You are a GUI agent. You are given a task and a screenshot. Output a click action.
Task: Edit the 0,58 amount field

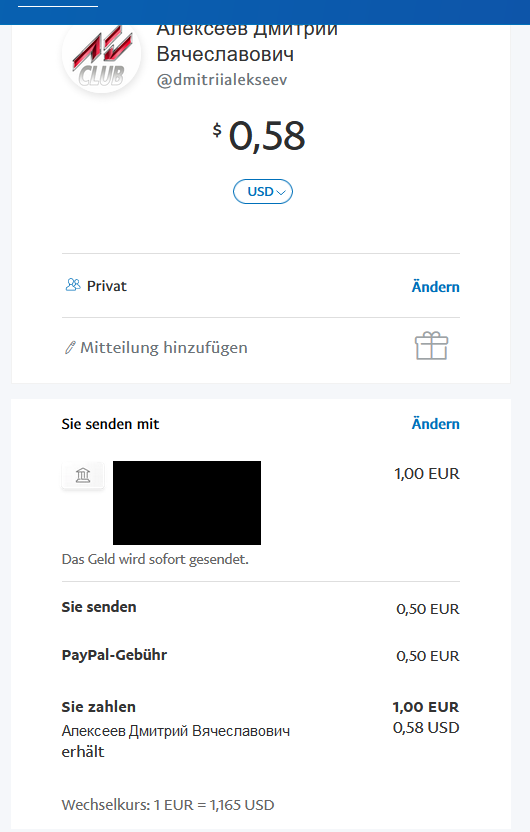[x=267, y=136]
